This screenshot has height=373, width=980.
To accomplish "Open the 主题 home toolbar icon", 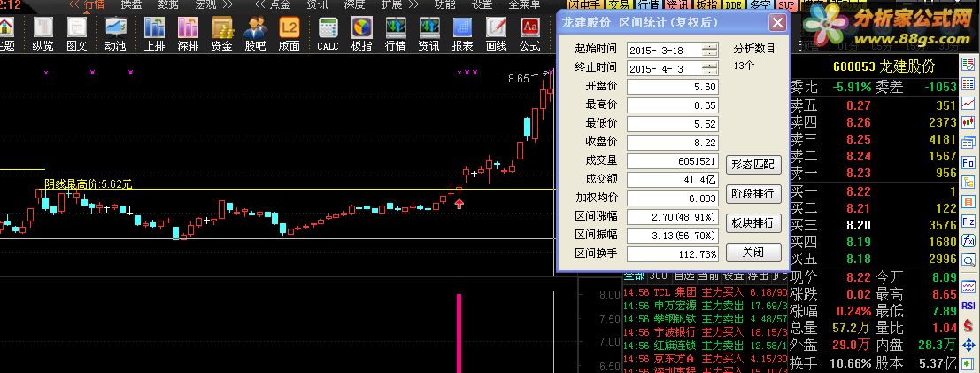I will [6, 34].
